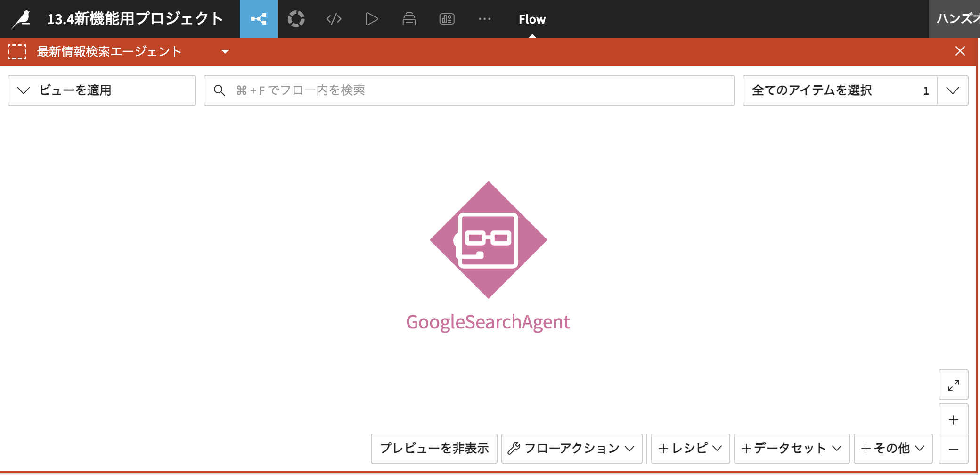Click the dashed zone selection icon
The width and height of the screenshot is (980, 475).
point(17,52)
